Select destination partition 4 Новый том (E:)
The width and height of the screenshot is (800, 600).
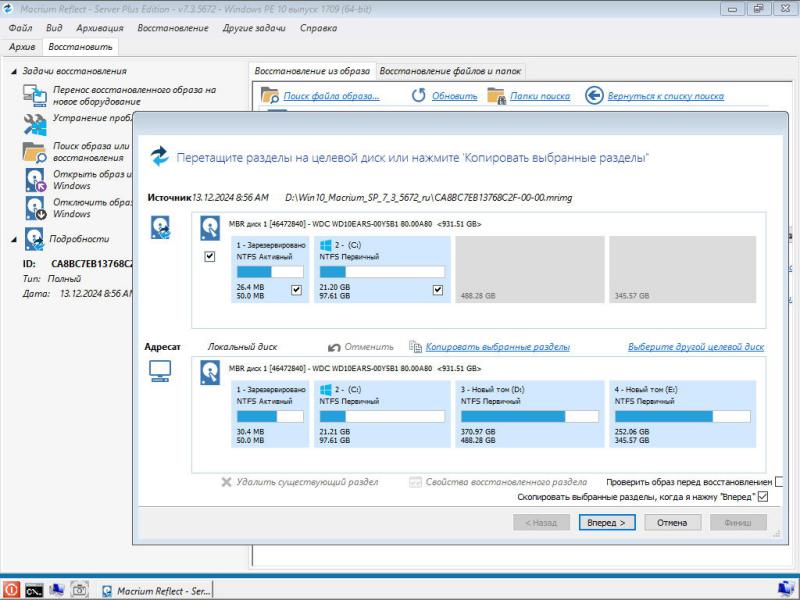[683, 414]
